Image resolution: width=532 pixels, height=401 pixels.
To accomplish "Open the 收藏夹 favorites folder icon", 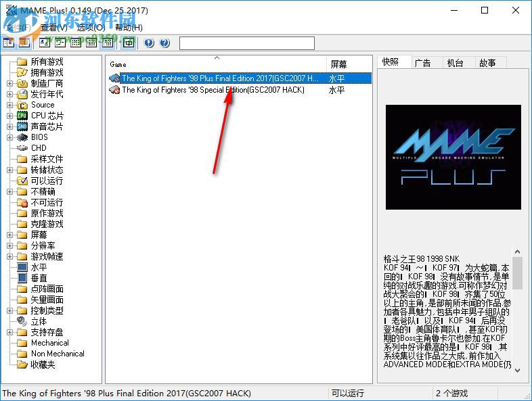I will point(22,364).
